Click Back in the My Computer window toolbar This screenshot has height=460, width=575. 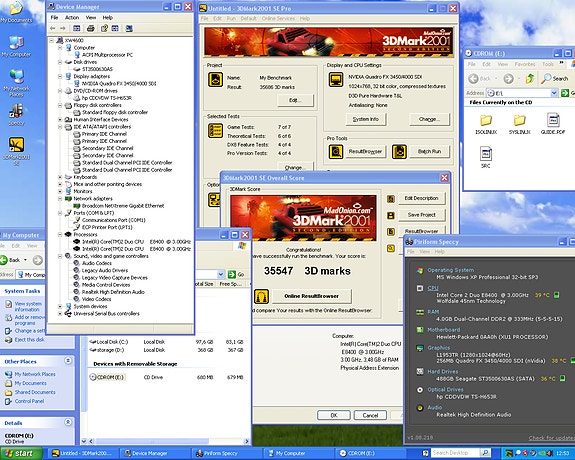(10, 260)
